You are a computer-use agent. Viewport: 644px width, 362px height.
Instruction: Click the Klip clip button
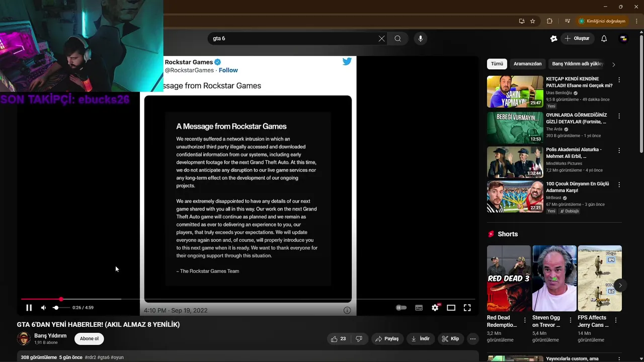[x=450, y=339]
